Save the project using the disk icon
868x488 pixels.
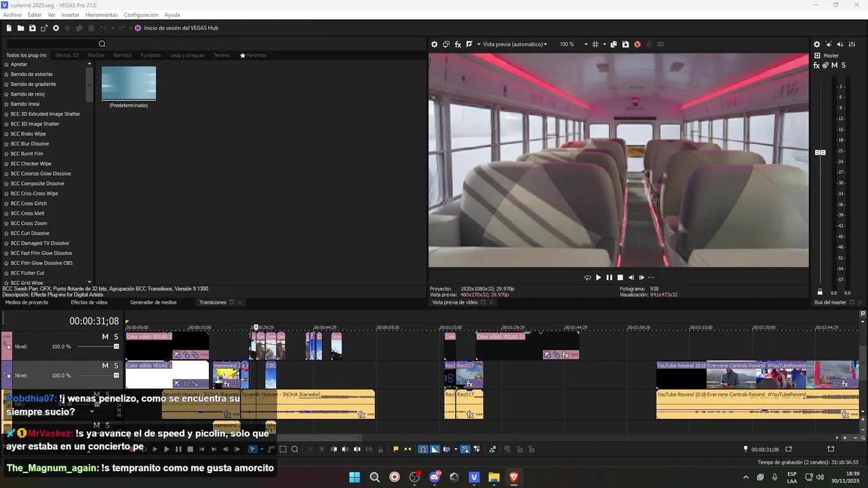32,28
